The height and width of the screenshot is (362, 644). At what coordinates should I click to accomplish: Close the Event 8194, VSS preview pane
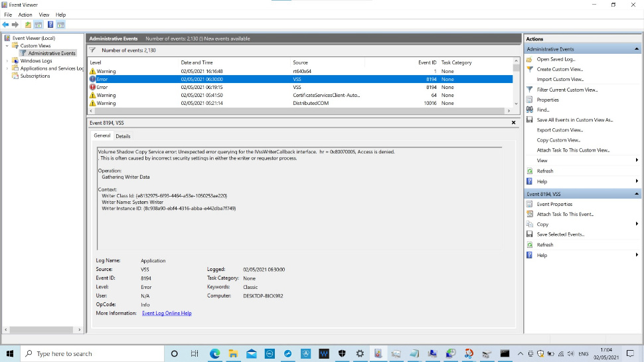(x=513, y=122)
